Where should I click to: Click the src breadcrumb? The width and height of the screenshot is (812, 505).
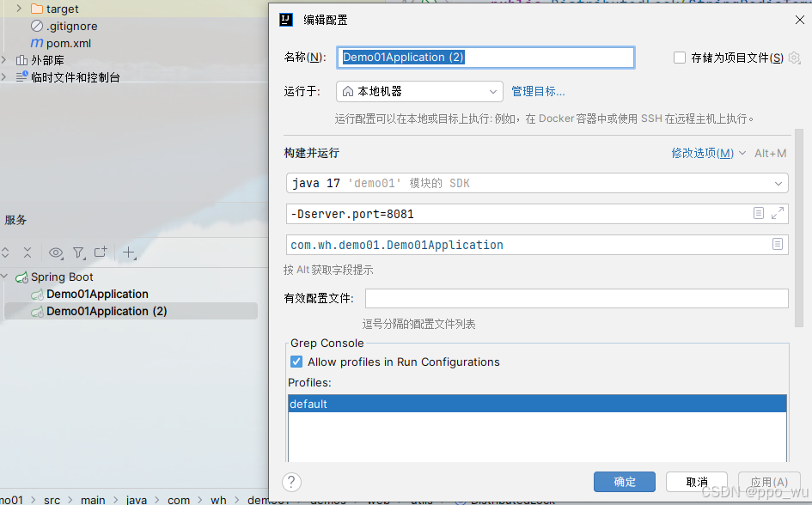coord(52,500)
